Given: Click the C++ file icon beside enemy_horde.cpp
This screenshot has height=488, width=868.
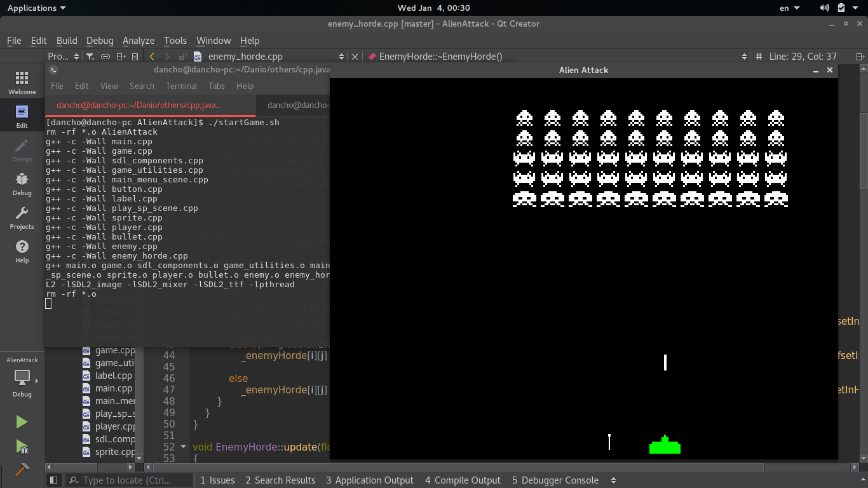Looking at the screenshot, I should [198, 57].
